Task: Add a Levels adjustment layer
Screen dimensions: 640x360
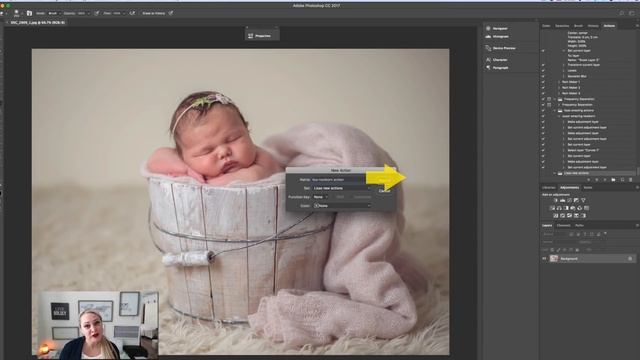Action: (562, 200)
